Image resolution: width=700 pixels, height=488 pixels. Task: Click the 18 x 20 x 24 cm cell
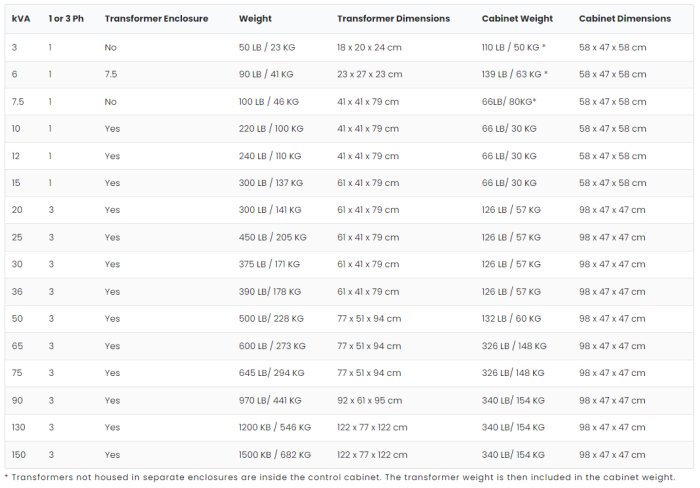point(368,47)
